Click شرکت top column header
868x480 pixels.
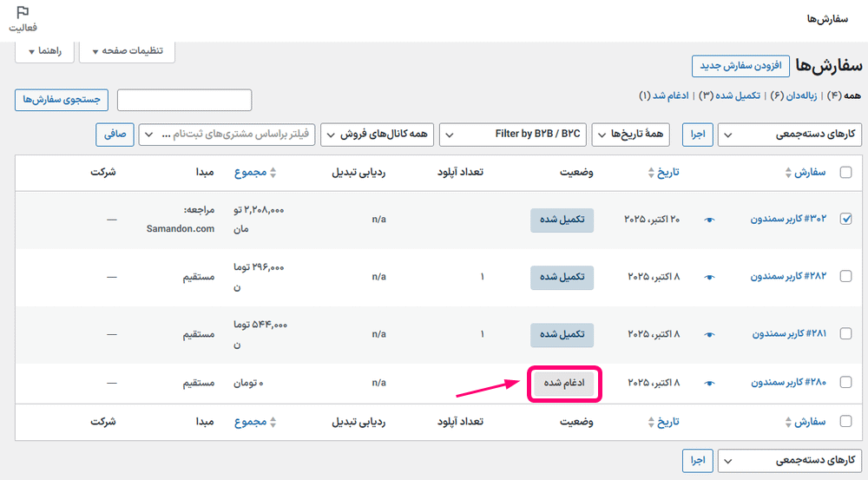(x=103, y=172)
